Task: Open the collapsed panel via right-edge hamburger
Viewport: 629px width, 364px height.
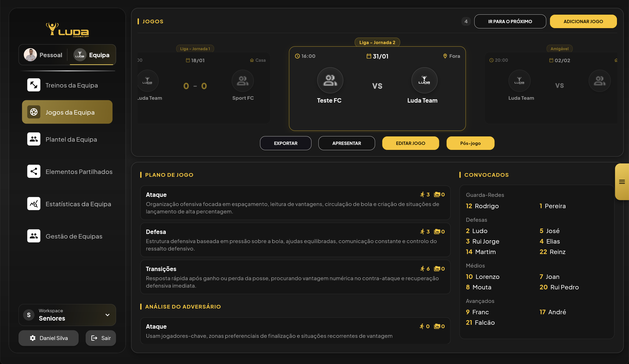Action: coord(622,182)
